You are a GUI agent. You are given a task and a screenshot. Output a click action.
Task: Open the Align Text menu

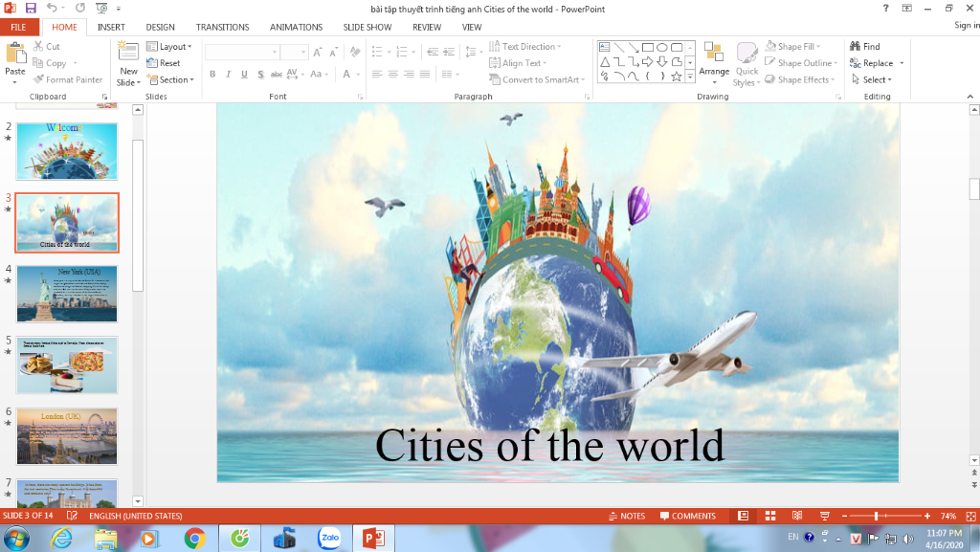518,63
